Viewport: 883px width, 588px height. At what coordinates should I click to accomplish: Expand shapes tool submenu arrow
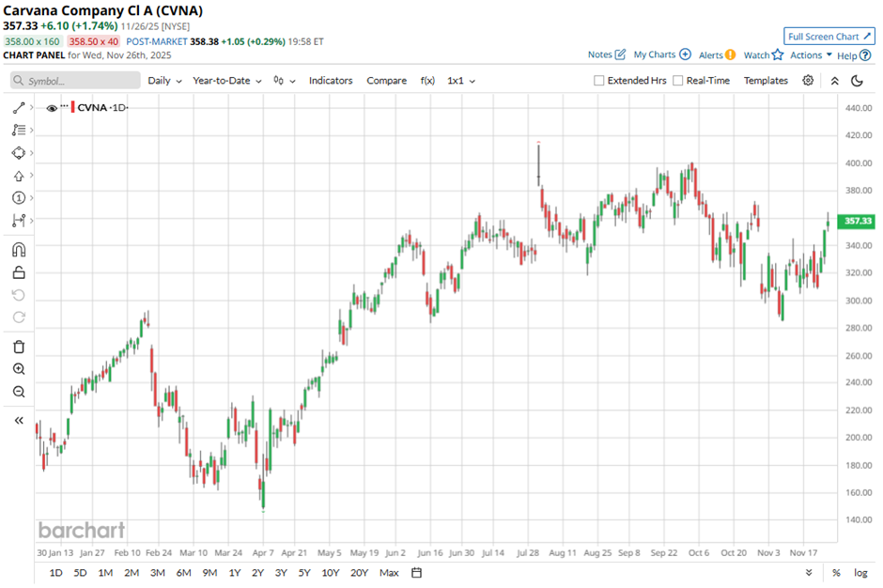coord(32,152)
